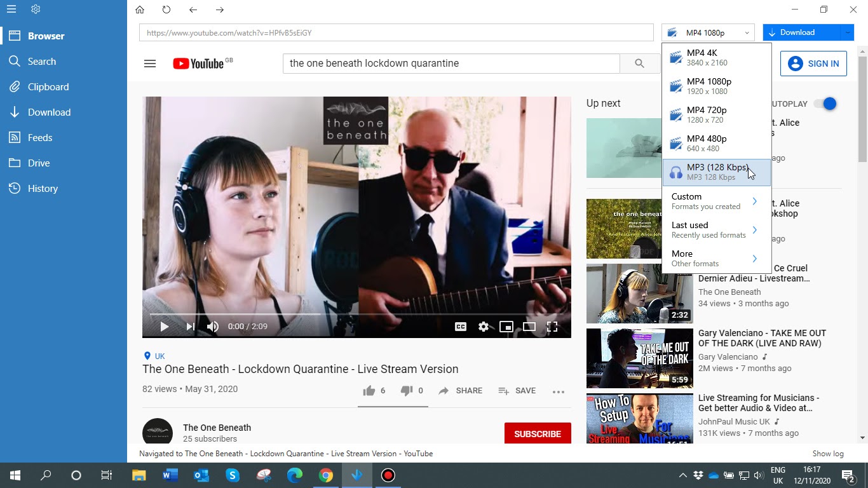This screenshot has width=868, height=488.
Task: Click SAVE under the video
Action: (x=517, y=391)
